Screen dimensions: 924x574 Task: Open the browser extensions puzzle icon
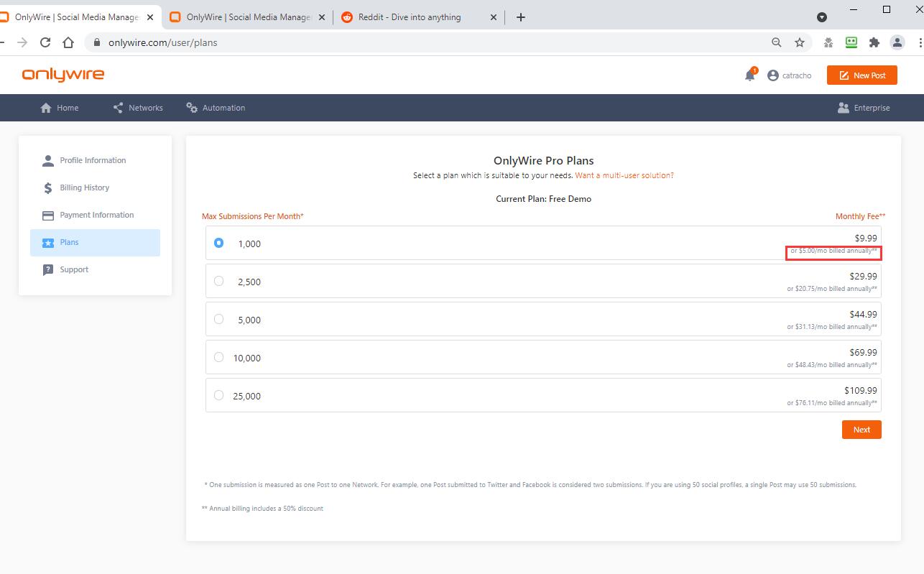[874, 42]
